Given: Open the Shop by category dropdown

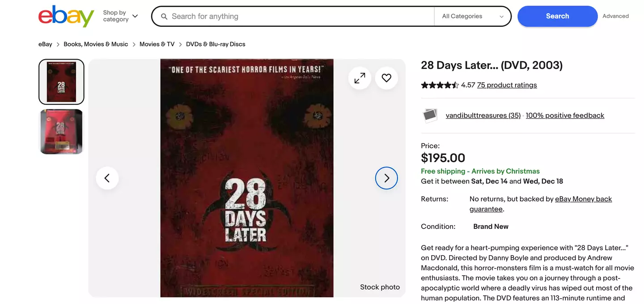Looking at the screenshot, I should (120, 16).
